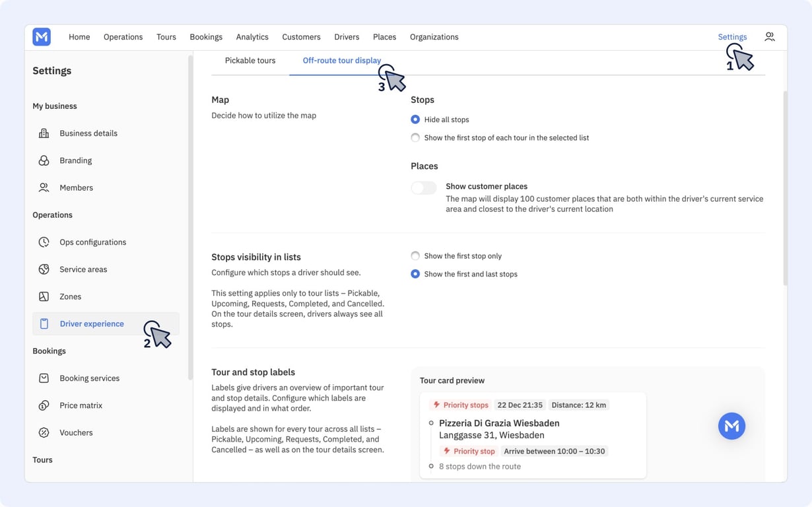Screen dimensions: 812x507
Task: Open the user account icon in the top right
Action: point(770,37)
